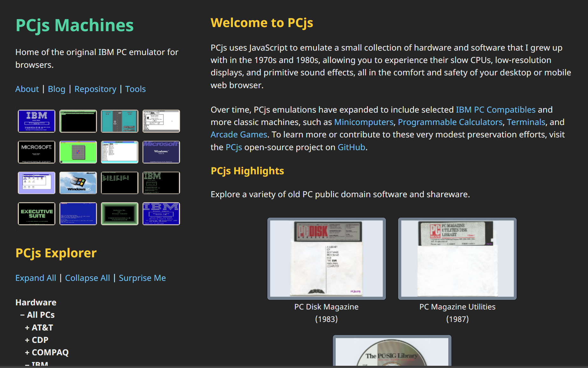Image resolution: width=588 pixels, height=368 pixels.
Task: Open the black screen green directory listing thumbnail
Action: [x=120, y=183]
